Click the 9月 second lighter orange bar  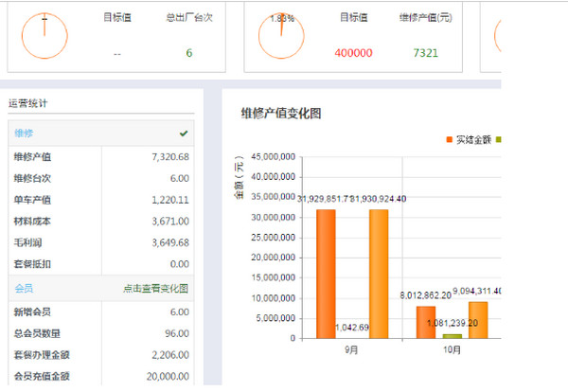pyautogui.click(x=379, y=274)
